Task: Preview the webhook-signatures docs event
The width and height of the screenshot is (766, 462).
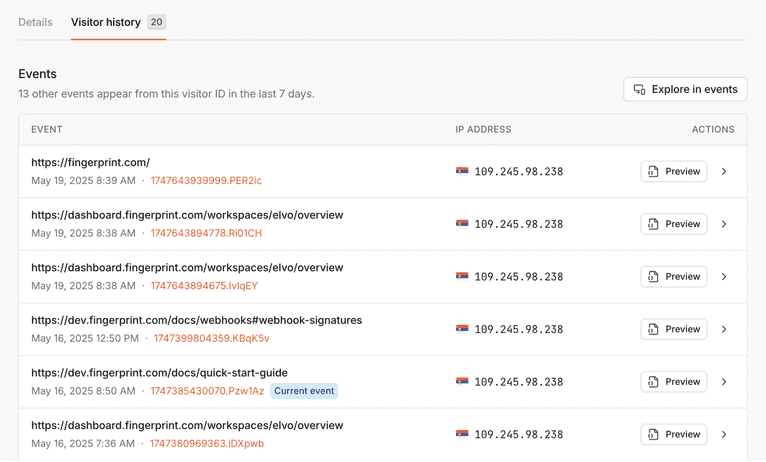Action: 673,329
